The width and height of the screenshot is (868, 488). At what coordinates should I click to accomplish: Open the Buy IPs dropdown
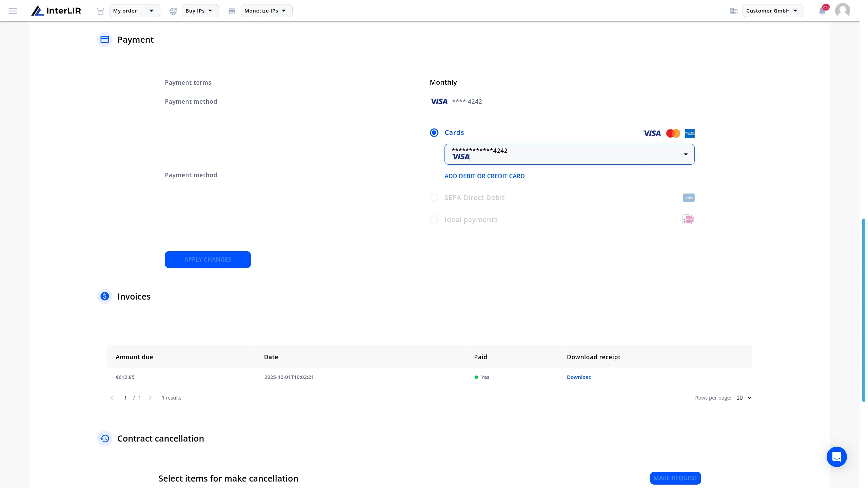coord(200,11)
